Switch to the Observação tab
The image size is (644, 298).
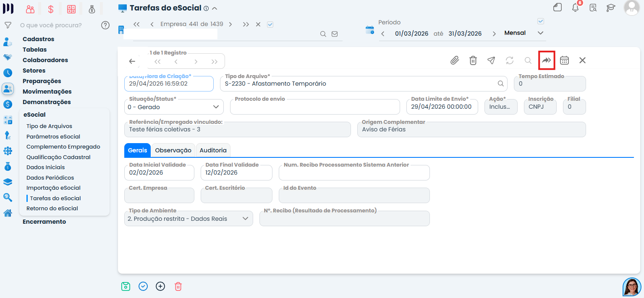click(173, 150)
